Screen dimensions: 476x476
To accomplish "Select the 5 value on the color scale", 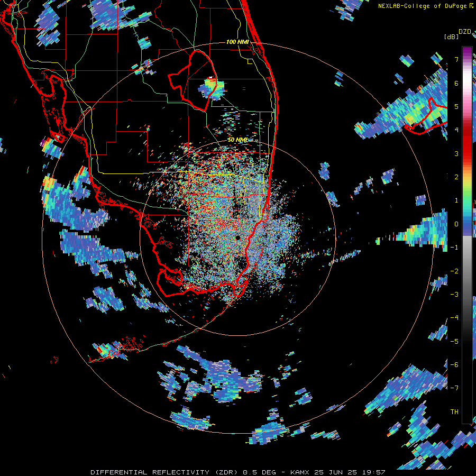I will pyautogui.click(x=456, y=106).
